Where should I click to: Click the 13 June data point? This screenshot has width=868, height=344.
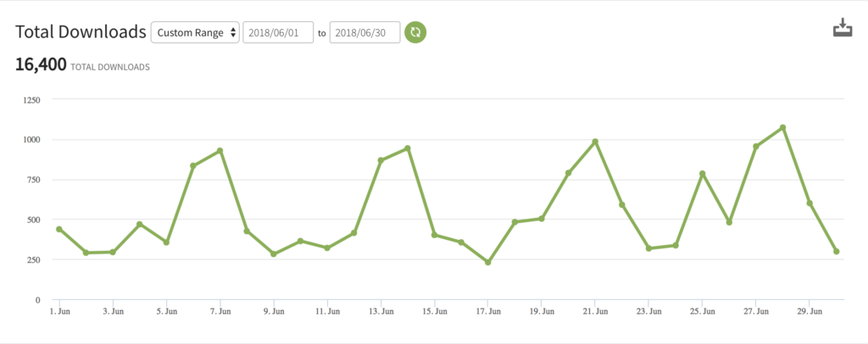(x=381, y=160)
